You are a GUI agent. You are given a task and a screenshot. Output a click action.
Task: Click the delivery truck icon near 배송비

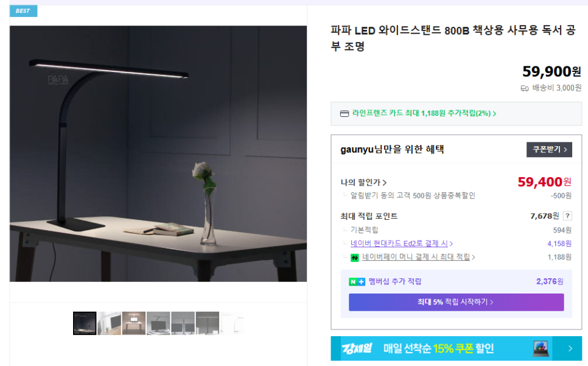tap(525, 88)
